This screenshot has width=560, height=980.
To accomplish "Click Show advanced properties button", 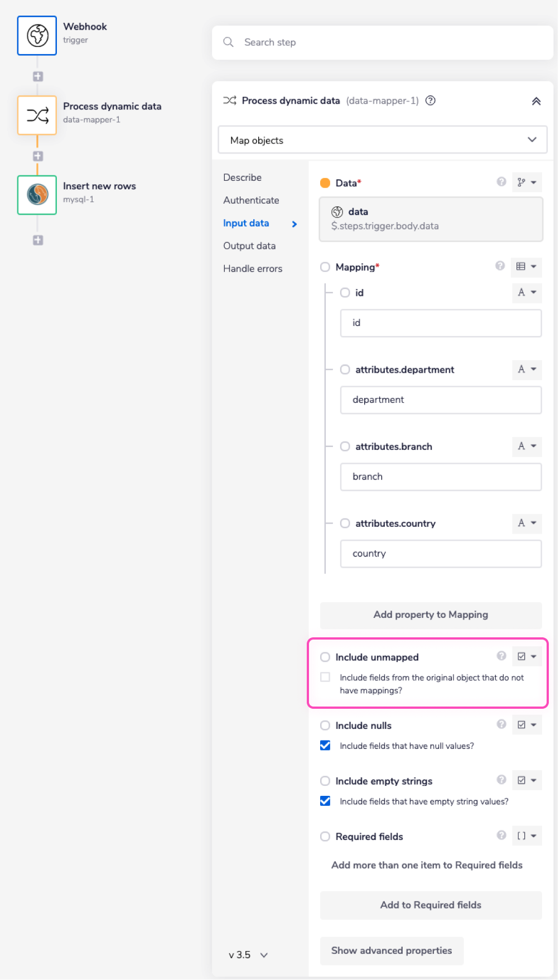I will 392,950.
